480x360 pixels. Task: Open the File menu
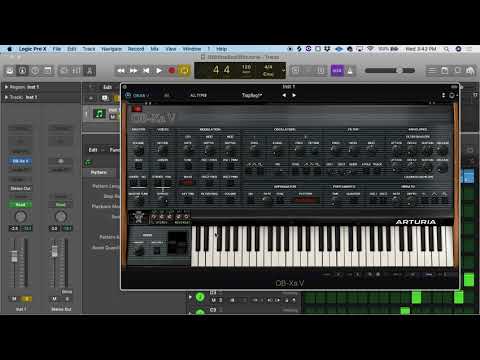click(x=57, y=49)
